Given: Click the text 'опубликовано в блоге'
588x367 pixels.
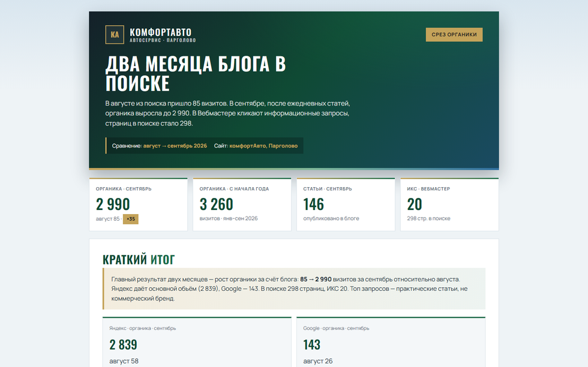Looking at the screenshot, I should pos(331,218).
